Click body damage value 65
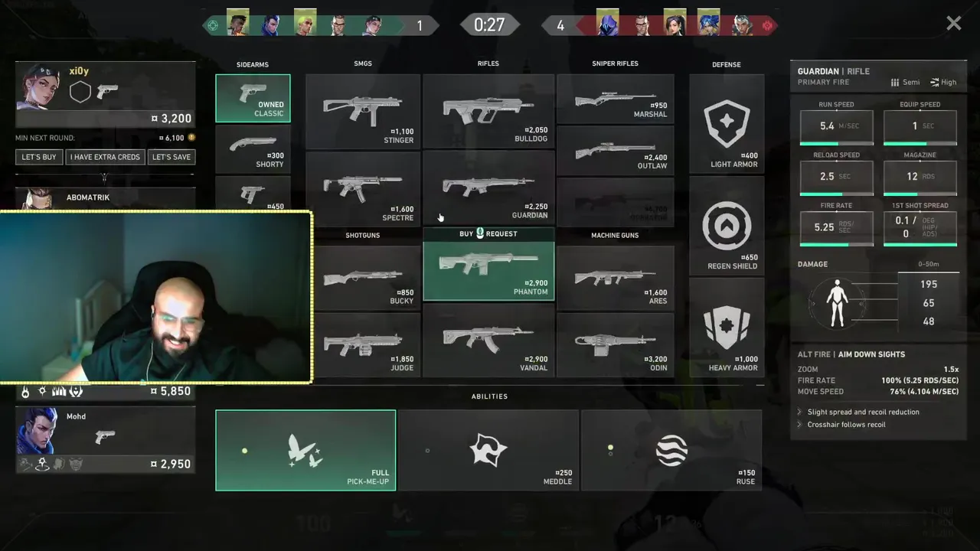 click(x=929, y=303)
